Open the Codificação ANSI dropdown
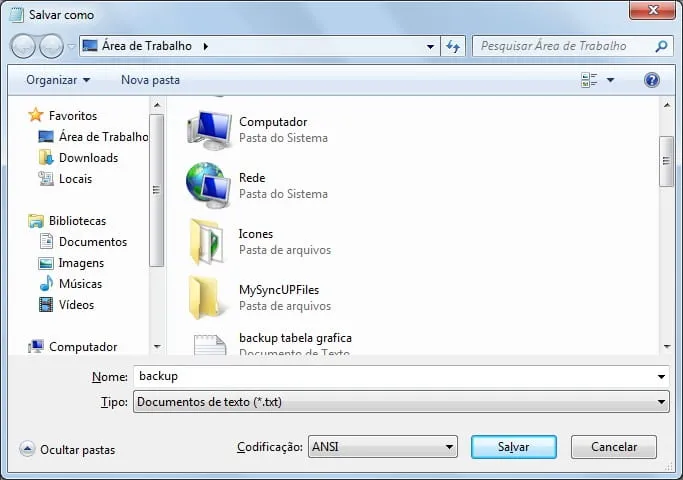Image resolution: width=683 pixels, height=480 pixels. pos(383,446)
